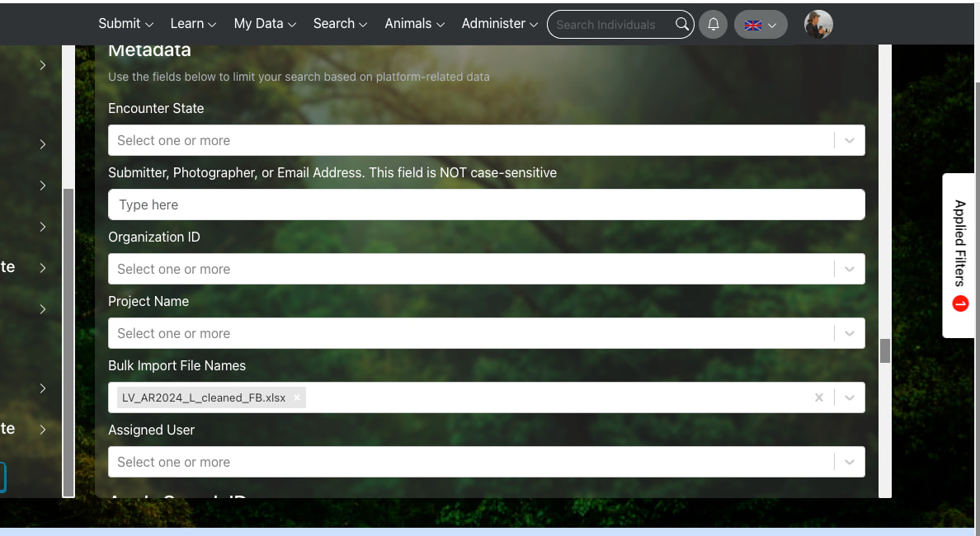The width and height of the screenshot is (980, 536).
Task: Open the Animals menu
Action: click(x=414, y=24)
